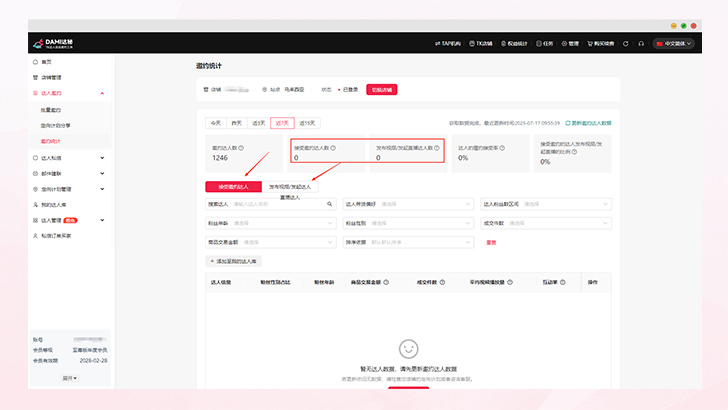Click the refresh icon in header
The height and width of the screenshot is (410, 728).
[625, 44]
